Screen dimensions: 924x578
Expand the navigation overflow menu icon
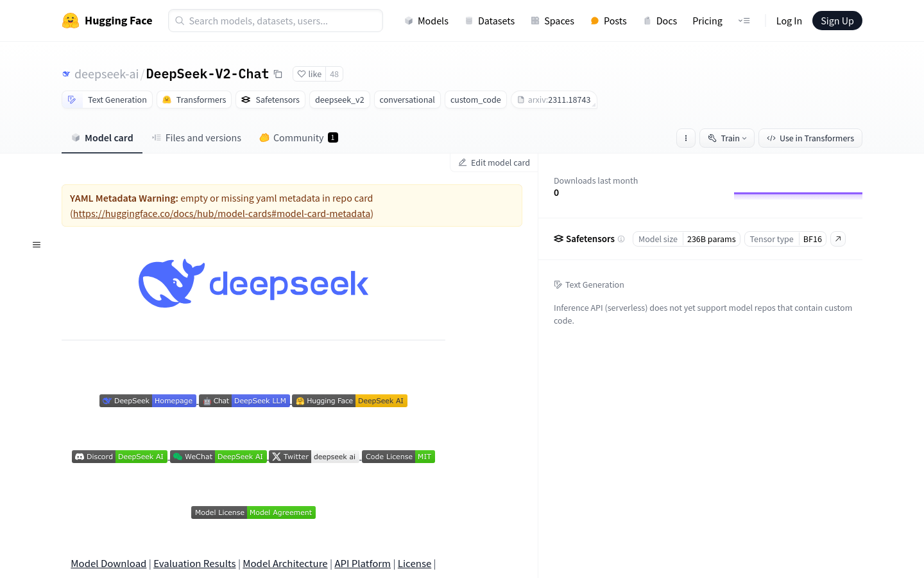pyautogui.click(x=744, y=21)
